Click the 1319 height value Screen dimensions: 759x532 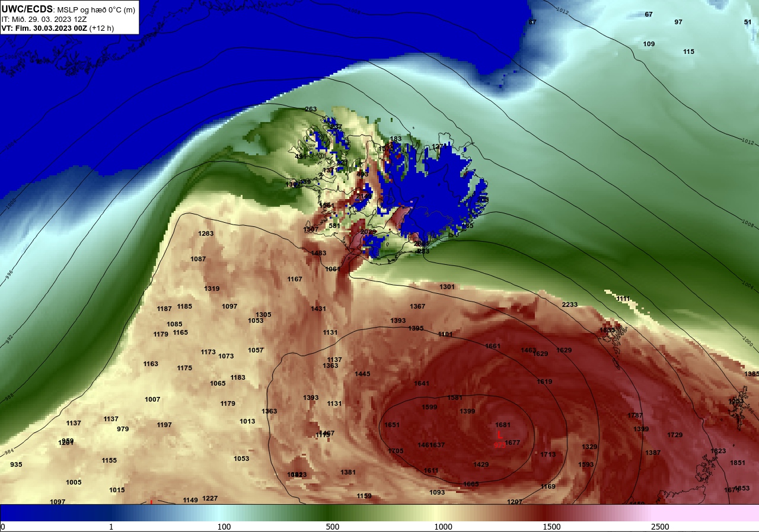tap(212, 289)
